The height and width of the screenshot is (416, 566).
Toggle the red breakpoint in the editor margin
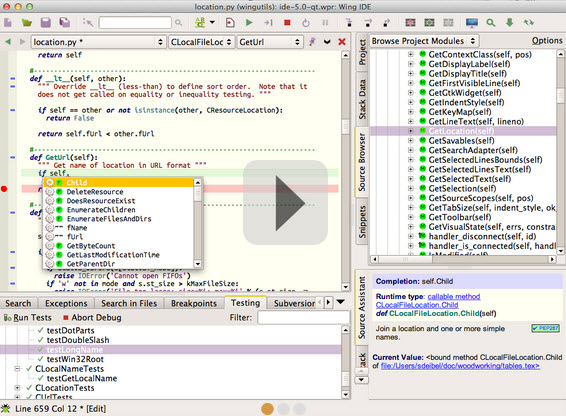tap(4, 189)
